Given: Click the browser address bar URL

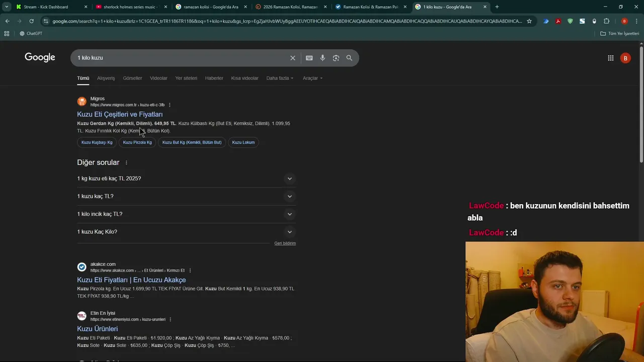Looking at the screenshot, I should (287, 21).
